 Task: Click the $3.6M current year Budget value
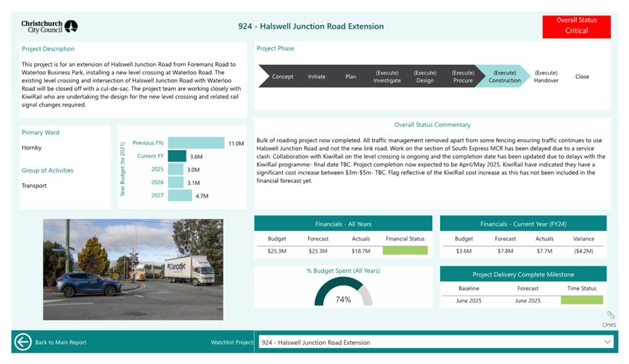tap(463, 251)
